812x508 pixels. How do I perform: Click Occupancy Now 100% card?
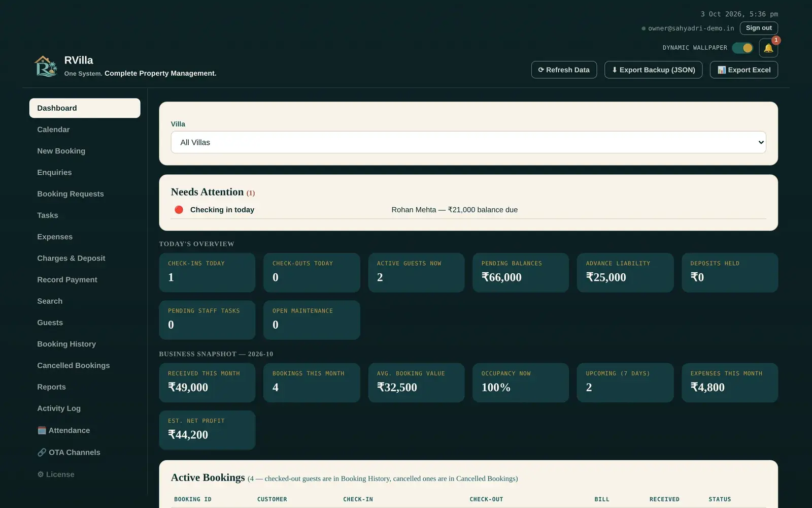point(521,383)
